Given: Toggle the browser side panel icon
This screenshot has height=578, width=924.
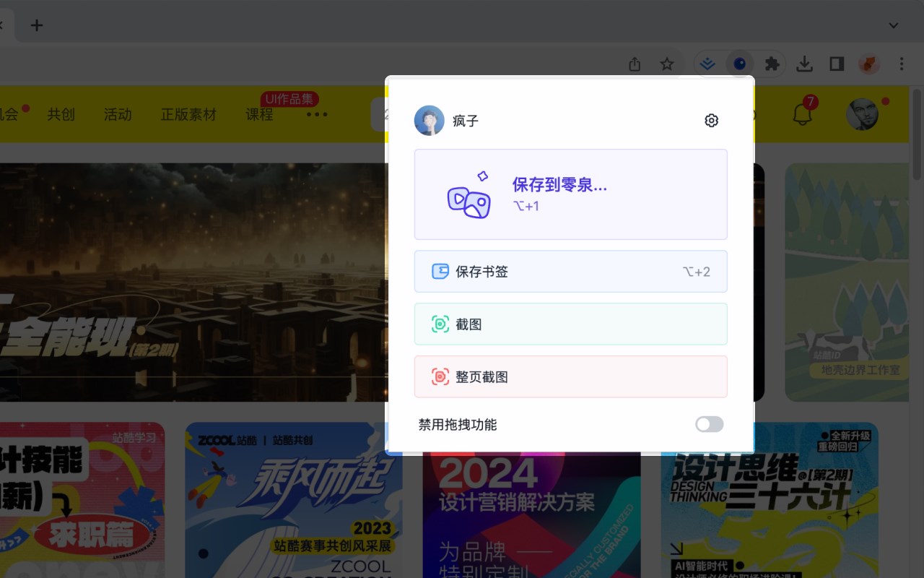Looking at the screenshot, I should coord(837,64).
